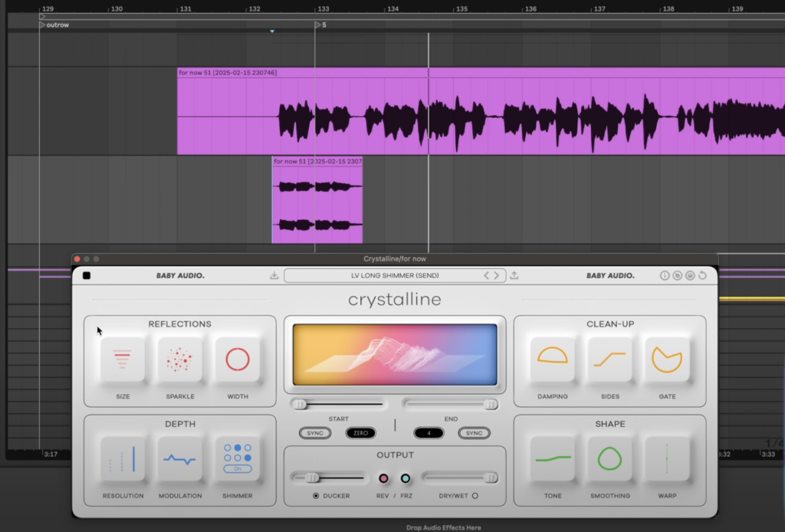Click the black square icon in plugin header
This screenshot has height=532, width=785.
(x=87, y=275)
